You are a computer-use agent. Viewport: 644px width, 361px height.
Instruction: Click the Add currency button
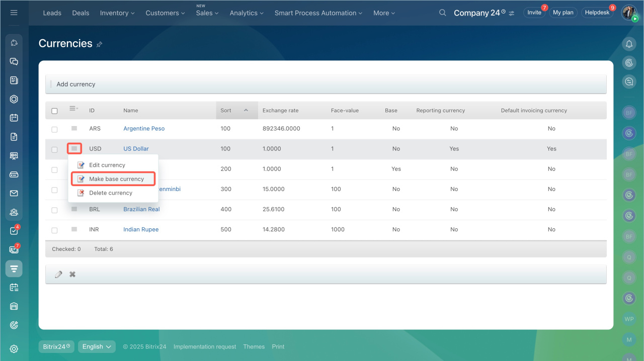tap(76, 84)
